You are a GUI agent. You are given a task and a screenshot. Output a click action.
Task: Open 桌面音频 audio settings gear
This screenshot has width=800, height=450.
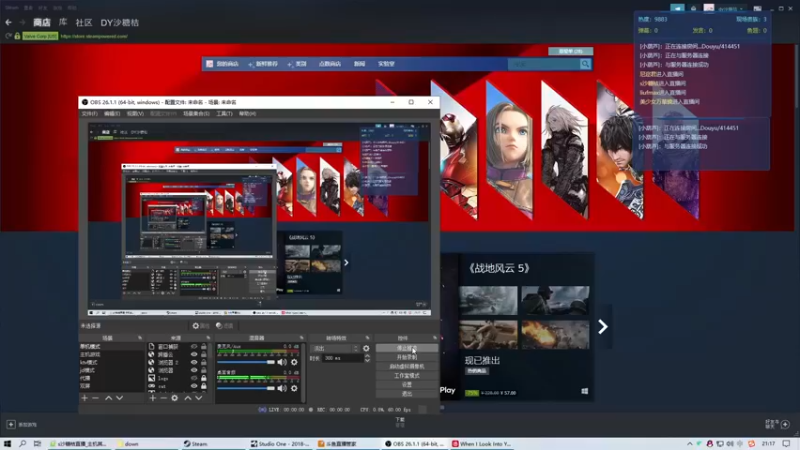point(294,388)
